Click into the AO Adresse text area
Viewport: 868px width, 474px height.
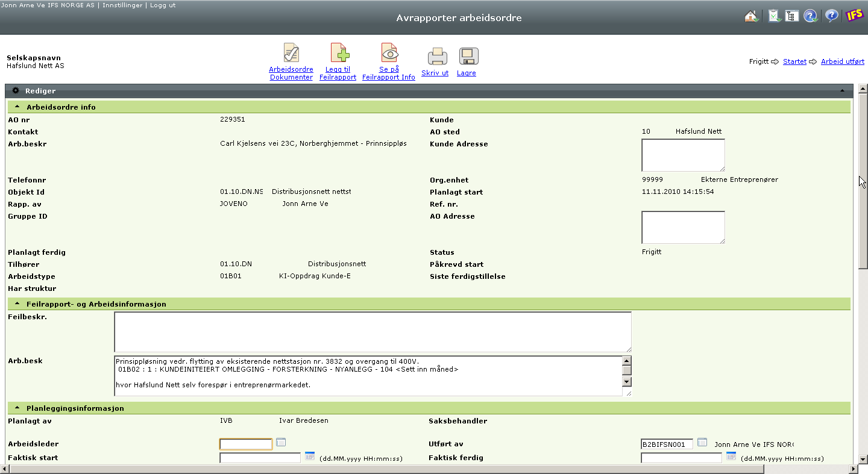(683, 228)
